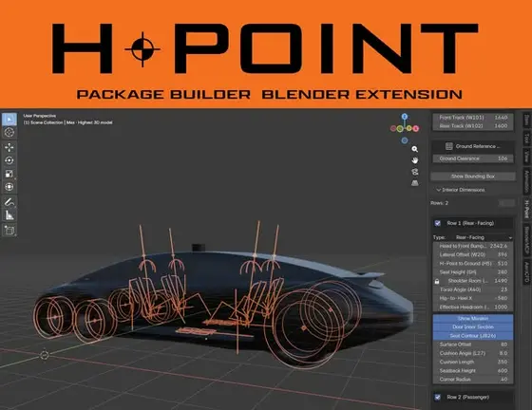Image resolution: width=532 pixels, height=410 pixels.
Task: Click the Shoulder Room value field
Action: (477, 281)
